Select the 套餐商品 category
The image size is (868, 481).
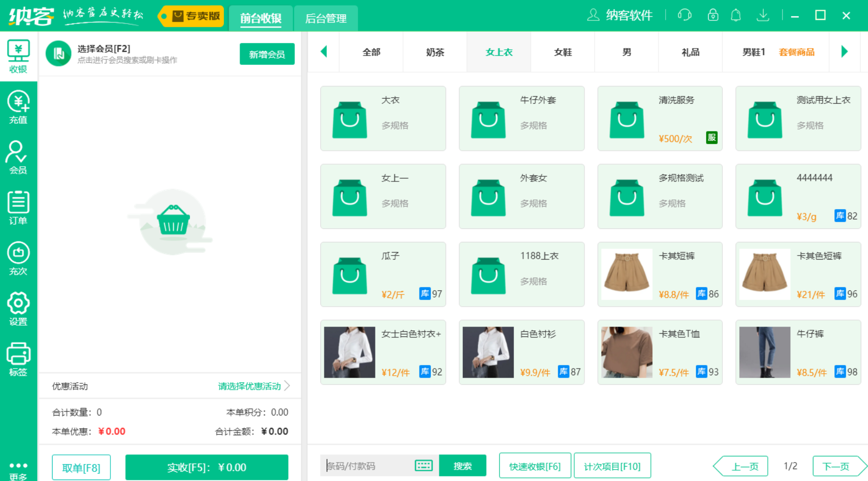pyautogui.click(x=796, y=52)
